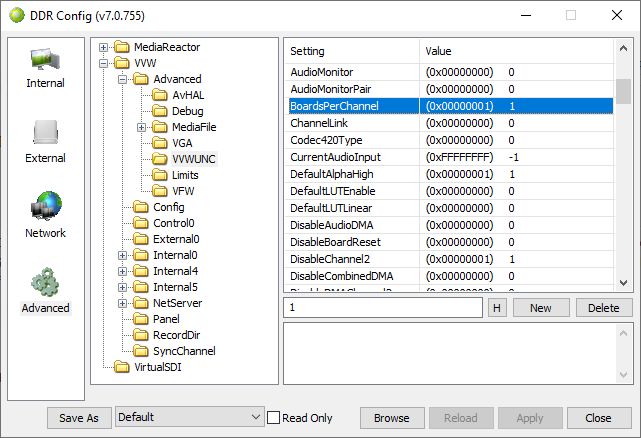Click the VFW folder icon
641x438 pixels.
(160, 191)
